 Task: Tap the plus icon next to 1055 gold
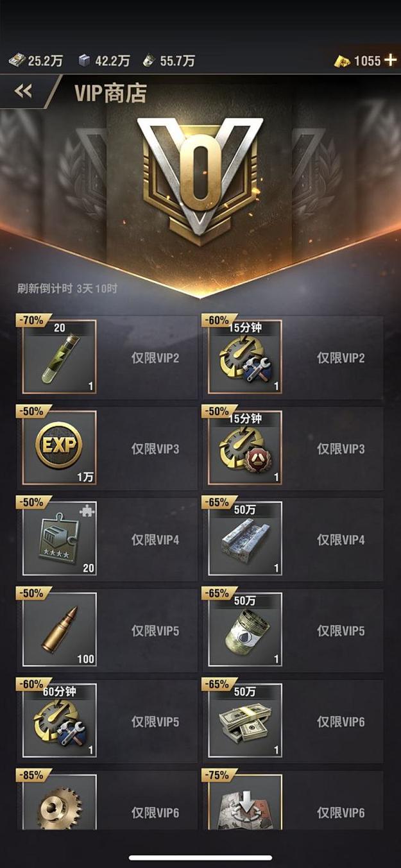(390, 61)
